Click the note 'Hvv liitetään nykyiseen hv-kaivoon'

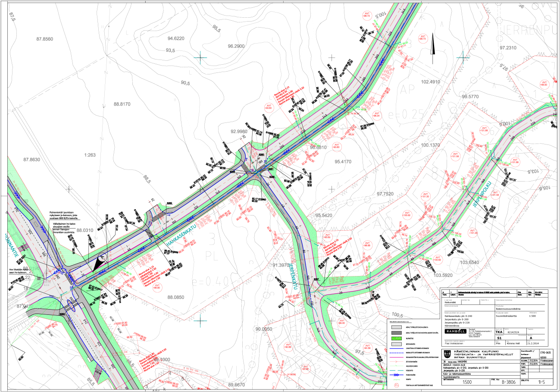(x=18, y=272)
